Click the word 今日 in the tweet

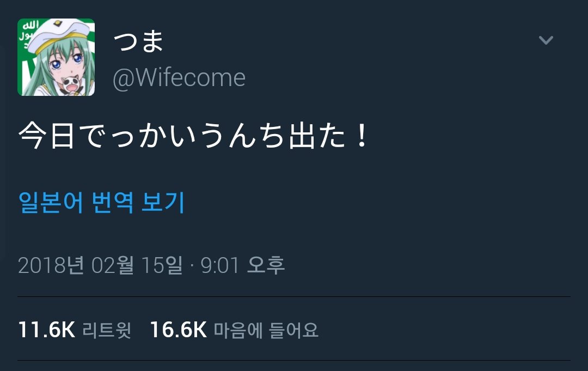[x=46, y=136]
